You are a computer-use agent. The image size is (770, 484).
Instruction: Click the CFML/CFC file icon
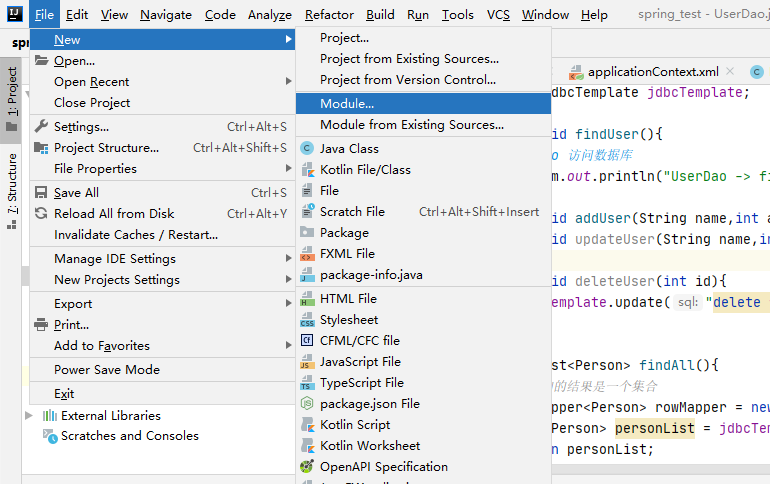[x=307, y=341]
